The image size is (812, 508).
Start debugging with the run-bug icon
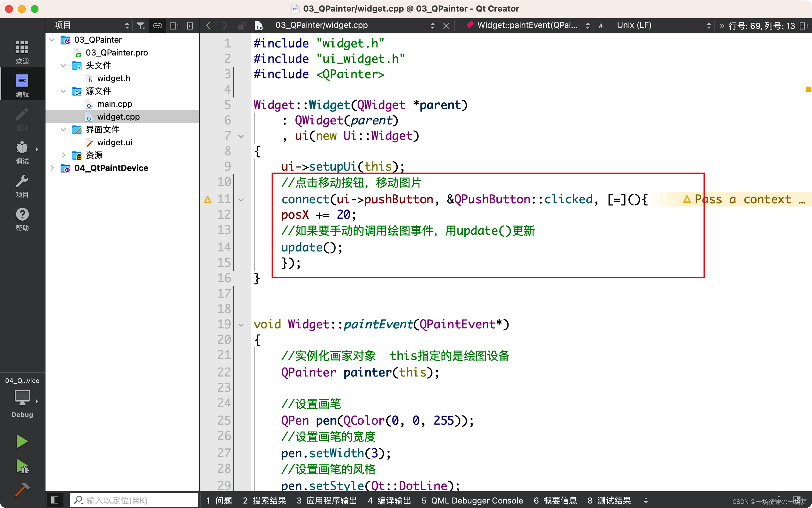[22, 467]
